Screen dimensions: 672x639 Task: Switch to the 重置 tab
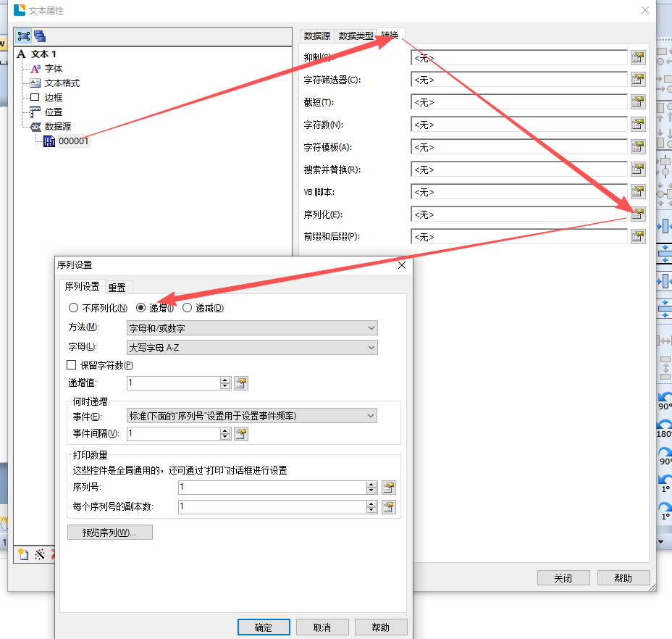(x=117, y=288)
